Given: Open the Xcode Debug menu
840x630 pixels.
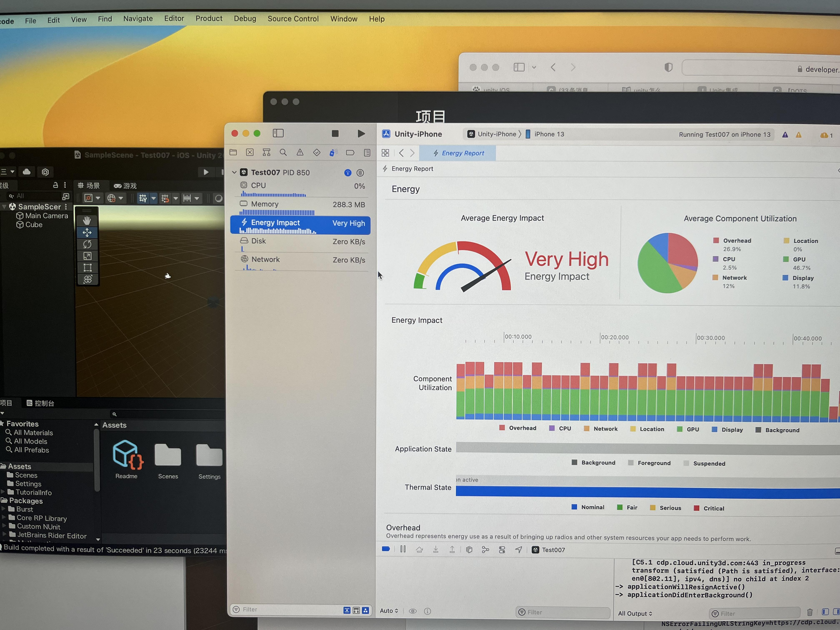Looking at the screenshot, I should [x=245, y=18].
